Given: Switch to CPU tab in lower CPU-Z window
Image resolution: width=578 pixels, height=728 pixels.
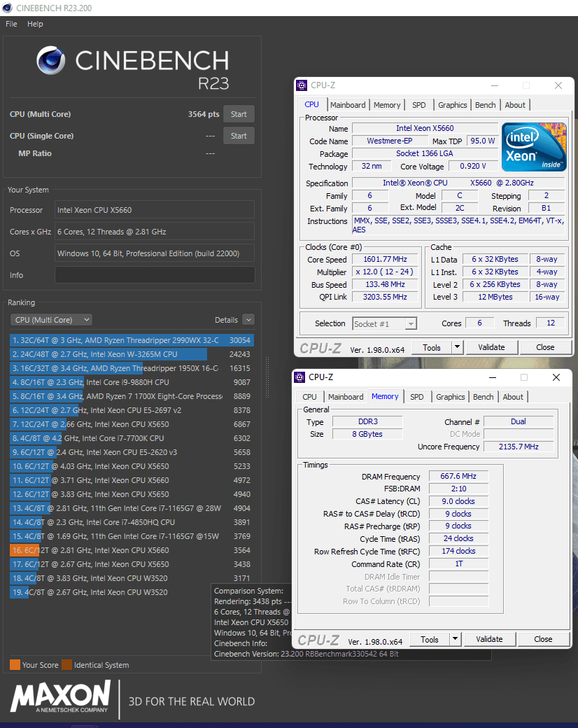Looking at the screenshot, I should (309, 397).
